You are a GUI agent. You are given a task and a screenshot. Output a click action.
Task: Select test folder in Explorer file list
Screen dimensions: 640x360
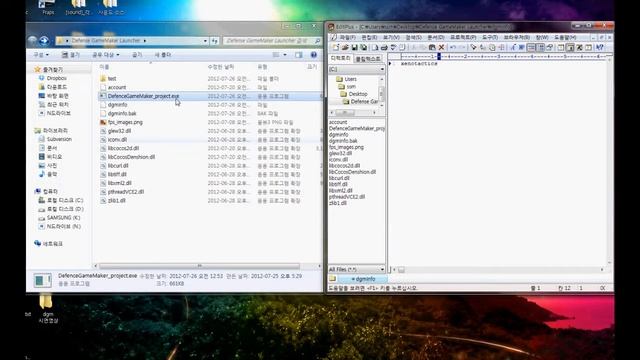pyautogui.click(x=112, y=79)
